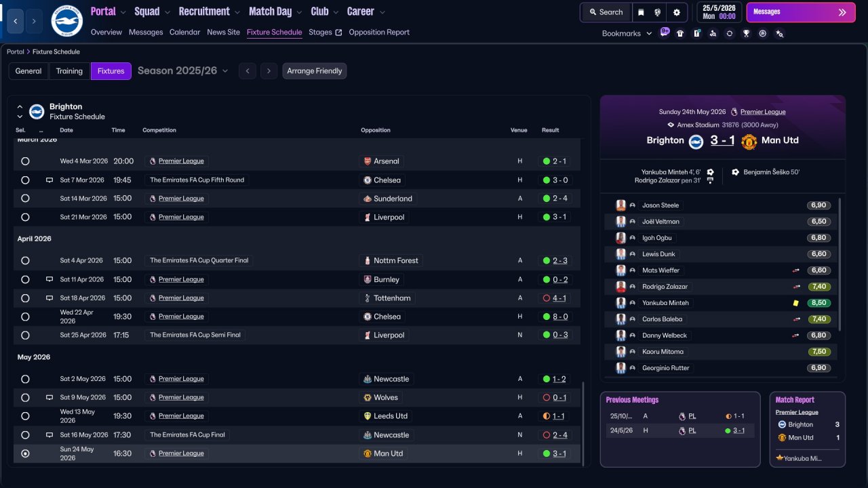Go to the previous season with left arrow
The width and height of the screenshot is (868, 488).
[248, 71]
